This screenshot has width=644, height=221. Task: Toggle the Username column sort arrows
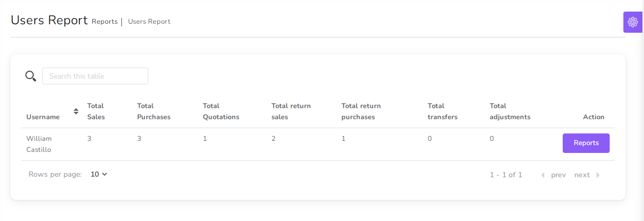click(76, 111)
